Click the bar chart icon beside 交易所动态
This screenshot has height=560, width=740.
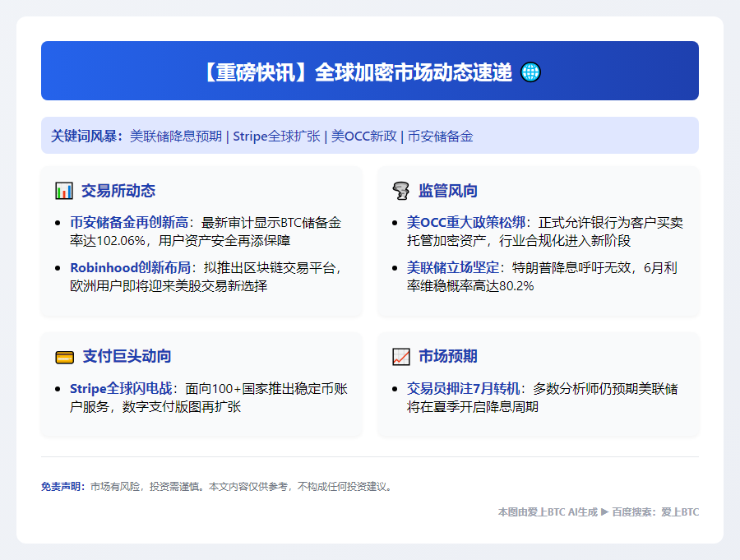pyautogui.click(x=64, y=191)
